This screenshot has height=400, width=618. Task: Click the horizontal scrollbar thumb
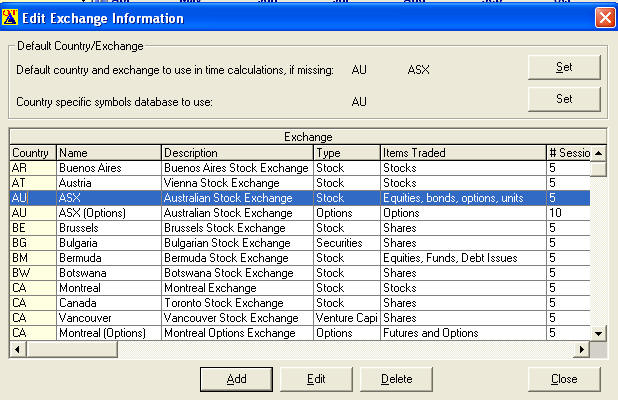72,350
